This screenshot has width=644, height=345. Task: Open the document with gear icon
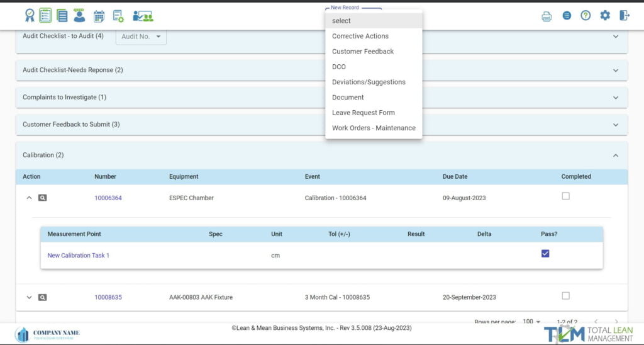118,16
